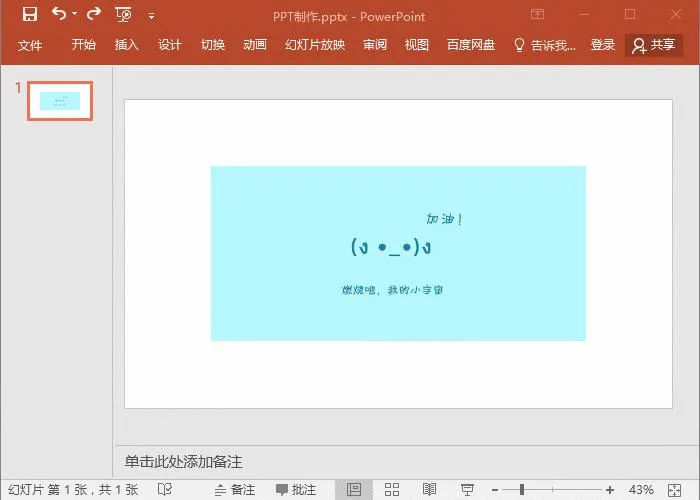The width and height of the screenshot is (700, 500).
Task: Open Ribbon Display Options
Action: pos(538,15)
